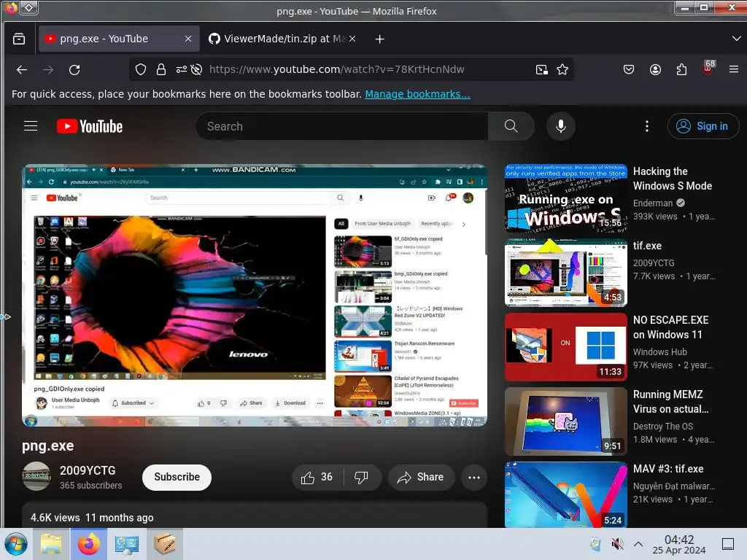Like the video showing 36 likes
747x560 pixels.
(x=317, y=477)
